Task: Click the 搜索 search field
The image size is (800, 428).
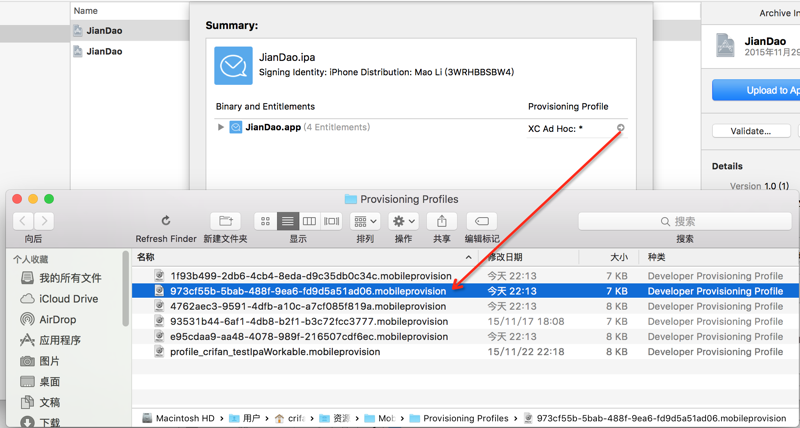Action: pos(685,221)
